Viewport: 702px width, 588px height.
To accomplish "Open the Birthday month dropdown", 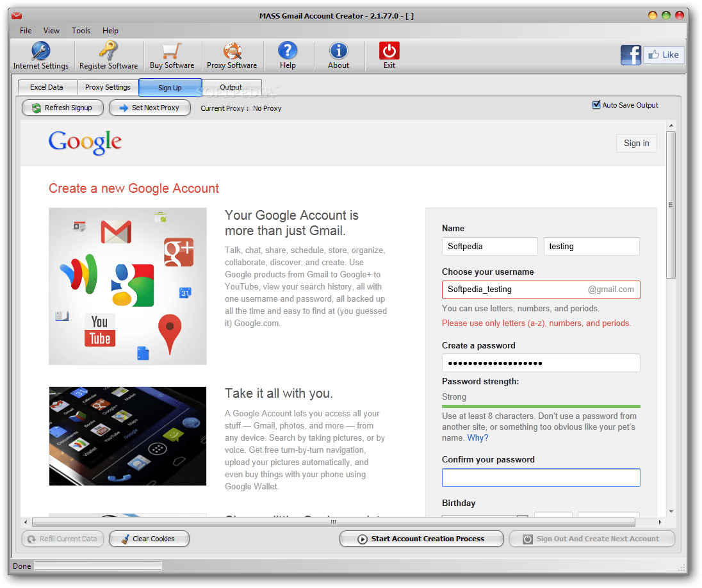I will 484,518.
